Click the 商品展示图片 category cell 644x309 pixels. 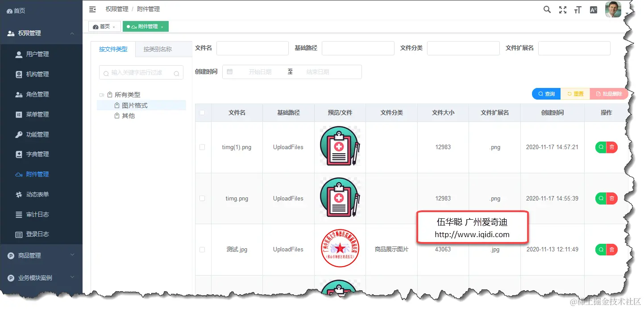391,250
